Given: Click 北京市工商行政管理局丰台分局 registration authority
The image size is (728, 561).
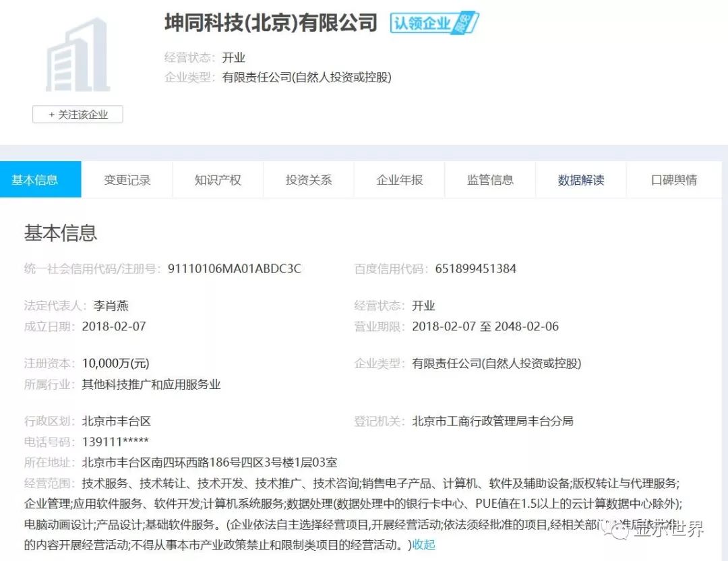Looking at the screenshot, I should (x=491, y=420).
